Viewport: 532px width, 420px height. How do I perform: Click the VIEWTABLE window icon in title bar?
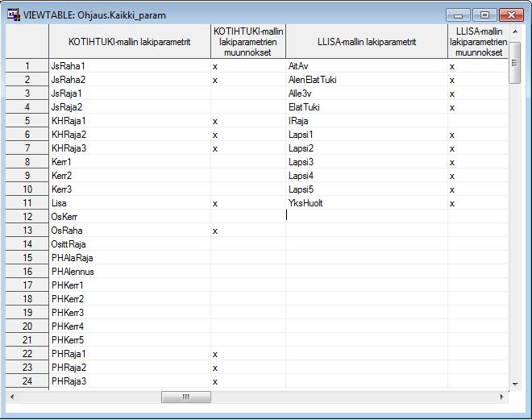(x=14, y=15)
